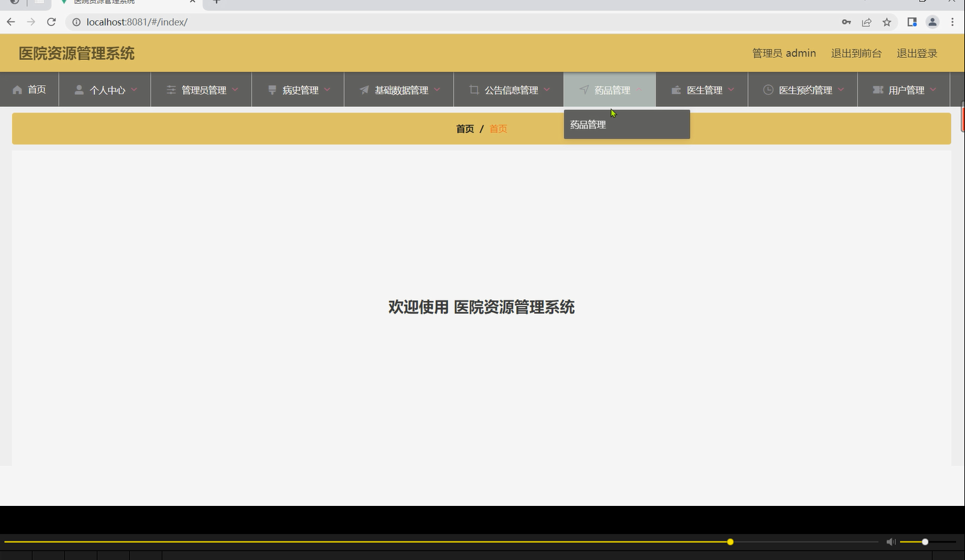This screenshot has height=560, width=965.
Task: Mute the video player speaker icon
Action: (891, 542)
